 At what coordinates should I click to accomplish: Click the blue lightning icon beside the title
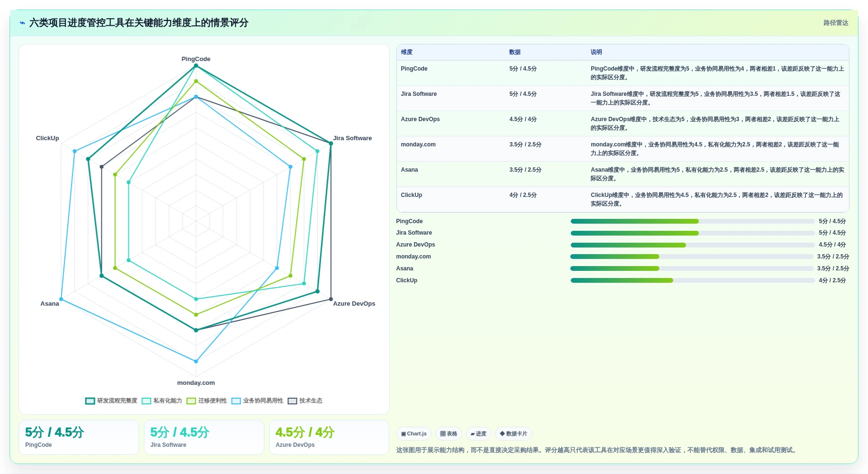22,23
